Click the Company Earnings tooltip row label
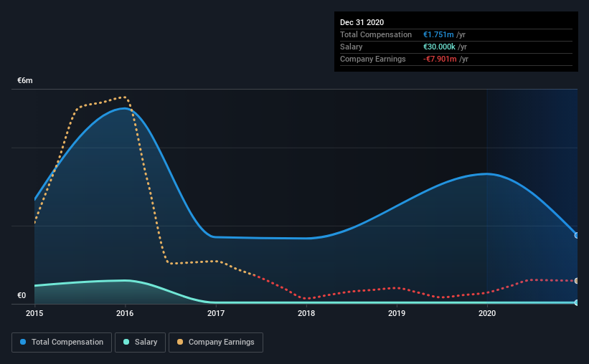The image size is (589, 364). [x=372, y=59]
